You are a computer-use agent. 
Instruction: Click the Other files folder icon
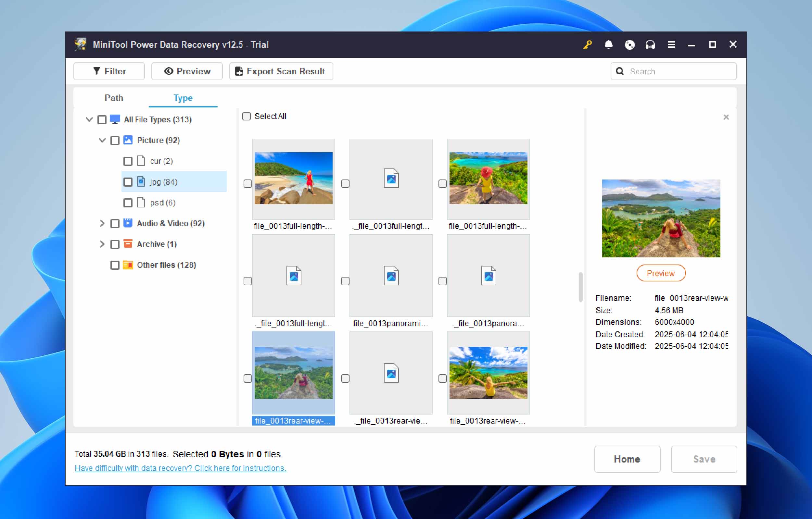[128, 265]
